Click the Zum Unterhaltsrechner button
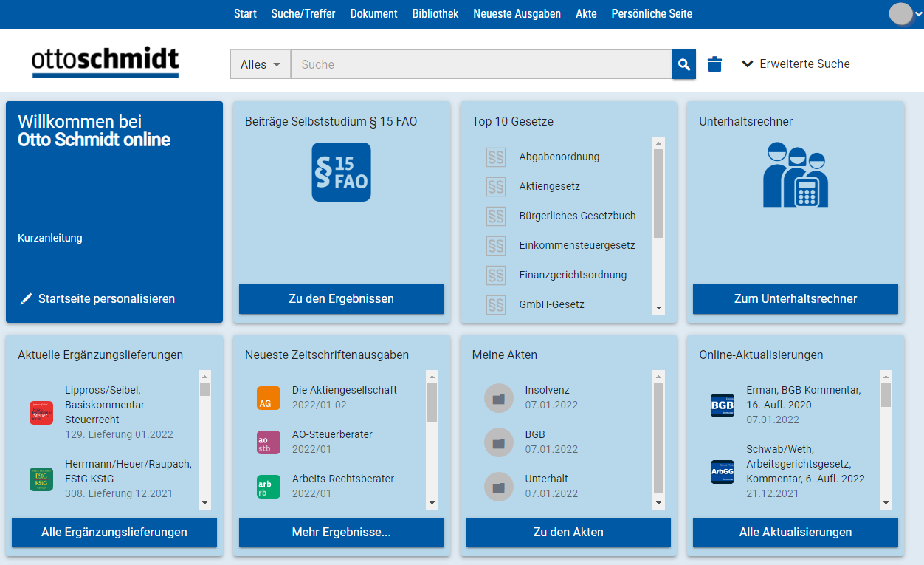The height and width of the screenshot is (565, 924). click(x=796, y=299)
